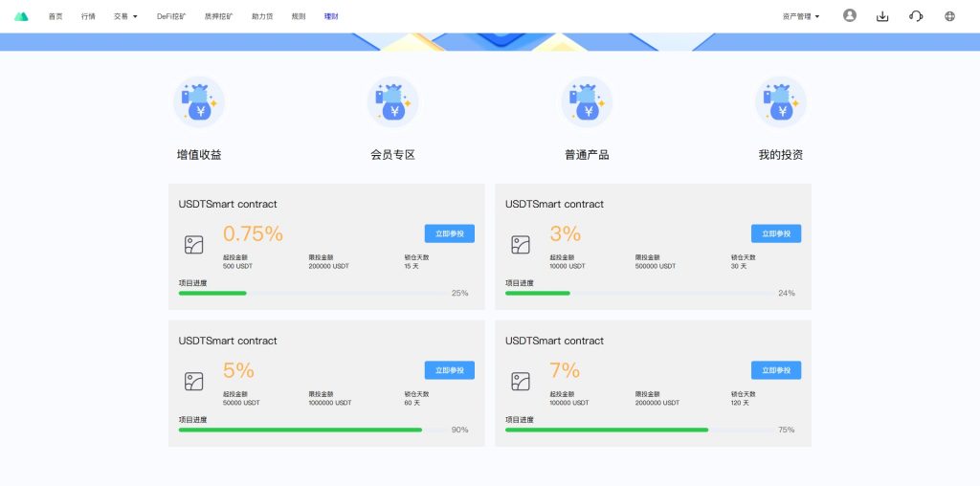Switch to the 我的投资 tab
Viewport: 980px width, 486px height.
(x=781, y=155)
